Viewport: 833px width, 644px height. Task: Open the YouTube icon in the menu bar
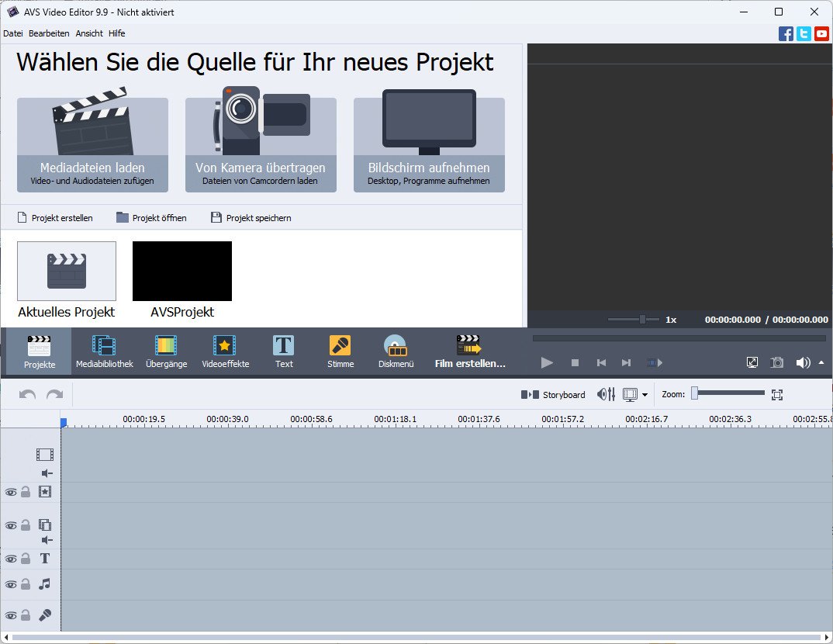(x=821, y=34)
